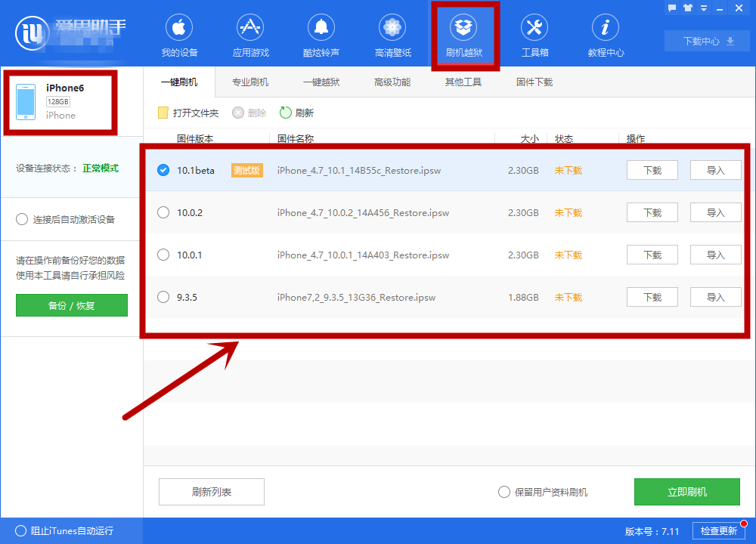Image resolution: width=756 pixels, height=544 pixels.
Task: Click the 正常模式 connection status
Action: tap(101, 168)
